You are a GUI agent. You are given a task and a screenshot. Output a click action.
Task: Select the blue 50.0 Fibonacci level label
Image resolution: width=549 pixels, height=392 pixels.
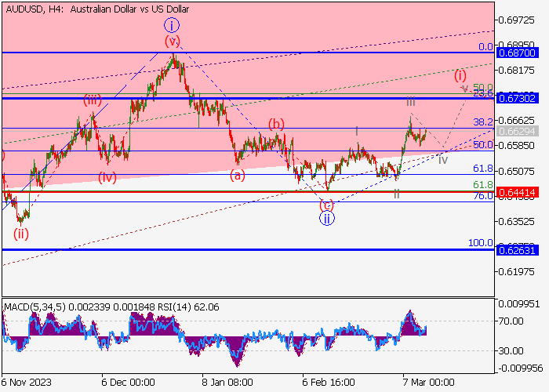click(483, 144)
